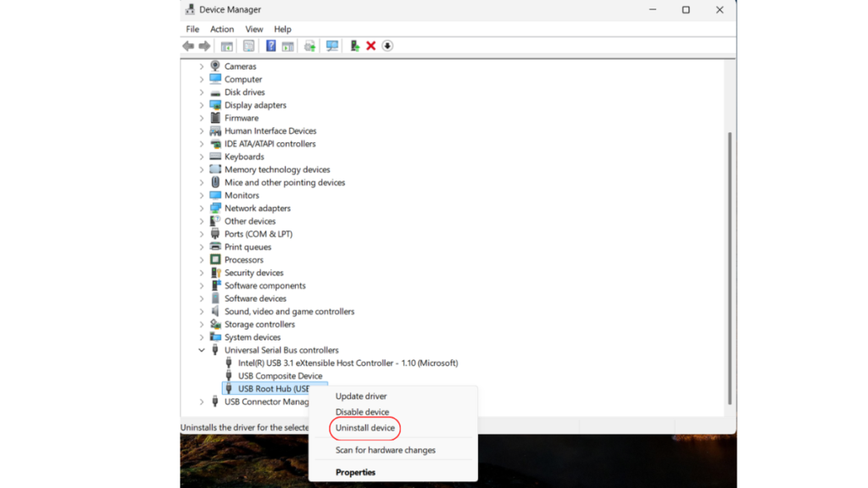Click the Print queues category icon
Screen dimensions: 868x488
click(x=215, y=247)
